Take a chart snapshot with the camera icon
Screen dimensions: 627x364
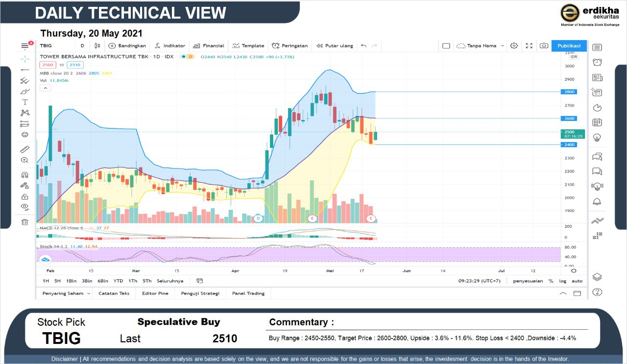544,46
